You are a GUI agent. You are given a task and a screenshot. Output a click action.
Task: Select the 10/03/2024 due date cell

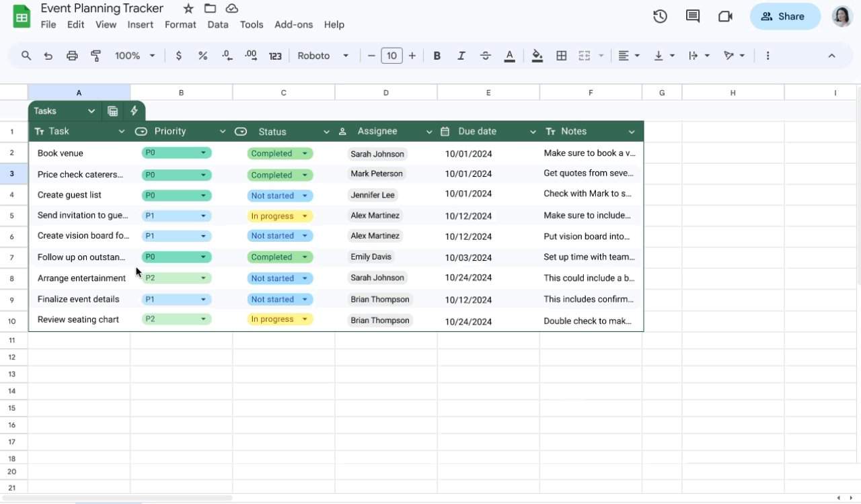point(488,257)
